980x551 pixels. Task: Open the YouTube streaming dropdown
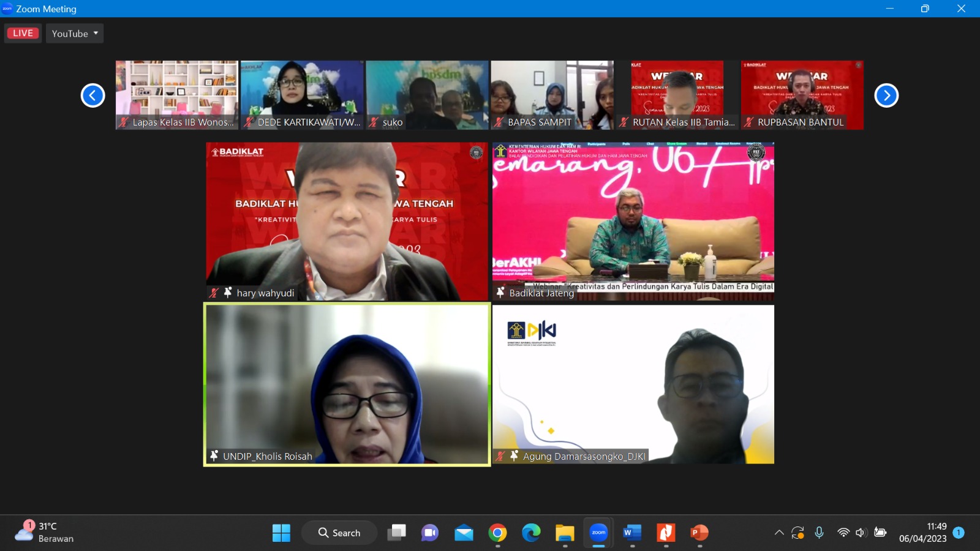tap(75, 33)
